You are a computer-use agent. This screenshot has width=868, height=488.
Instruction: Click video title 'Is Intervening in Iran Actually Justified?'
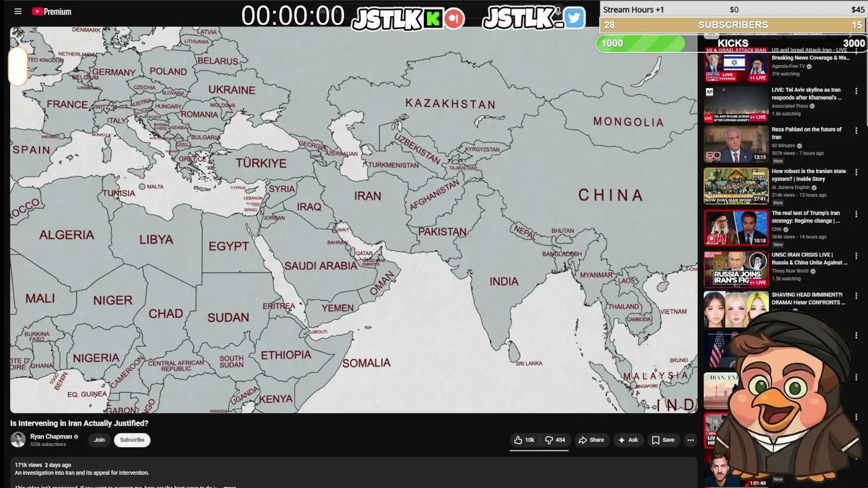pyautogui.click(x=79, y=423)
